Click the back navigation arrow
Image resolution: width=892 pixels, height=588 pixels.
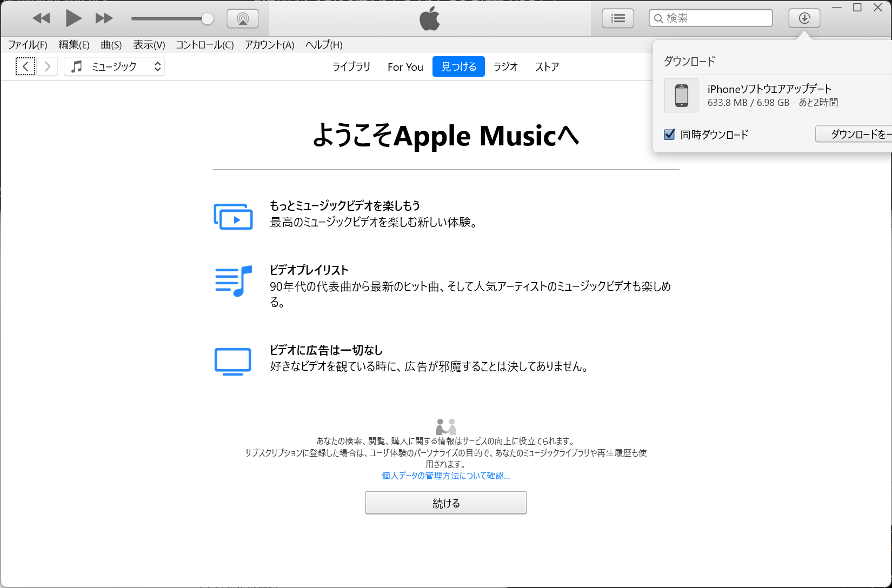[x=25, y=66]
